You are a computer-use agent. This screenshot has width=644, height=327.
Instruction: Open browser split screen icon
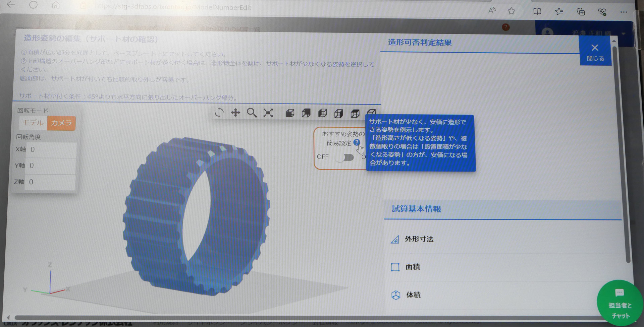pyautogui.click(x=537, y=11)
